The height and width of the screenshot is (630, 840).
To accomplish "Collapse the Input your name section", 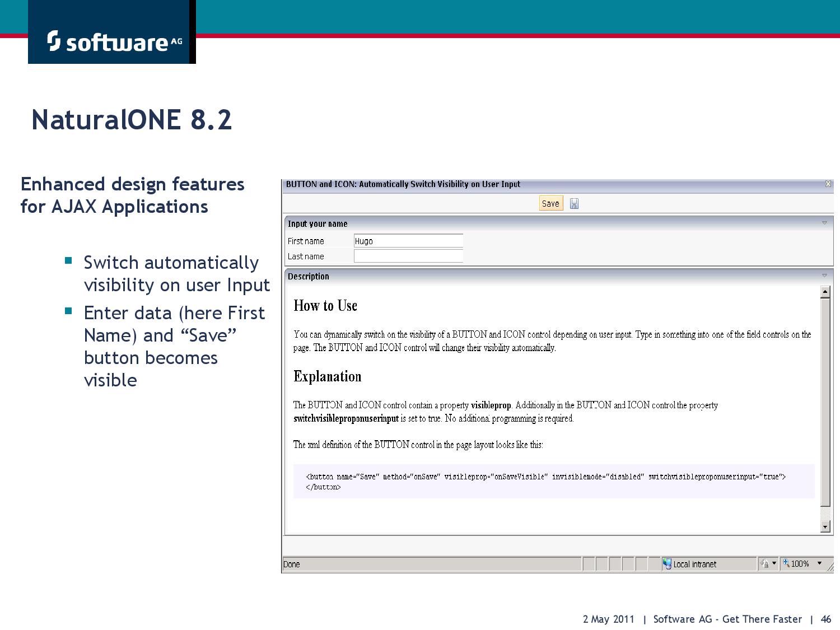I will click(x=824, y=223).
